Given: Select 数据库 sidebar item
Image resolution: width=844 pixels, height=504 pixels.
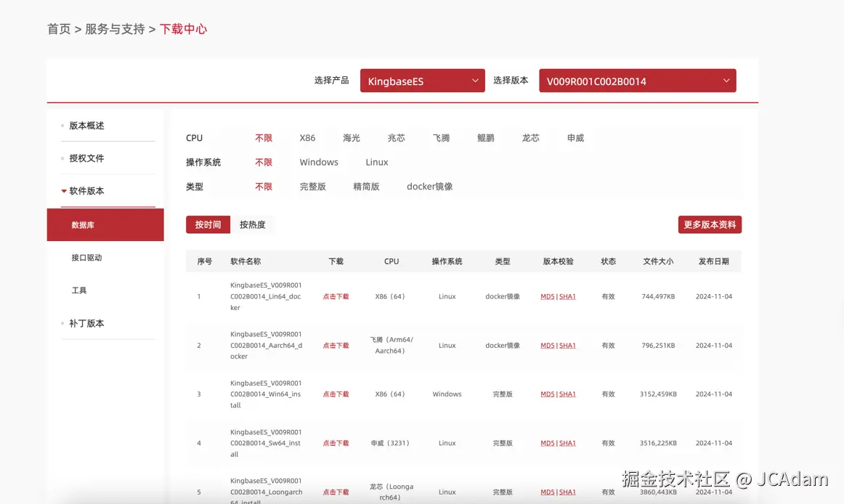Looking at the screenshot, I should tap(105, 225).
